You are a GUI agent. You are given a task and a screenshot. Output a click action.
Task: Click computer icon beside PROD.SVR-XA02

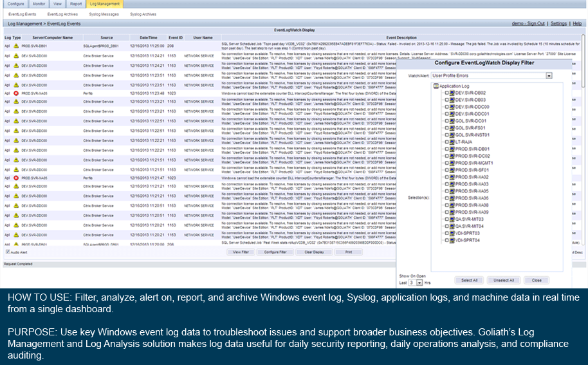452,177
